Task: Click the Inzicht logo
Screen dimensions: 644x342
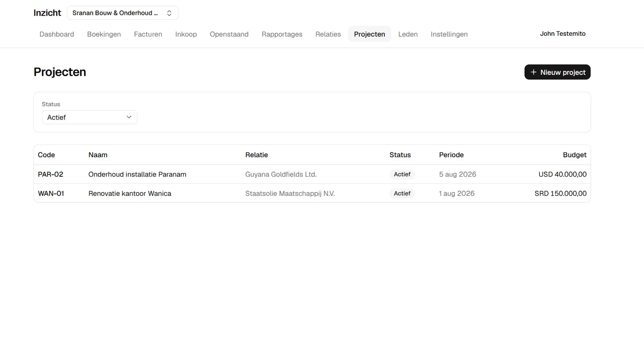Action: [47, 13]
